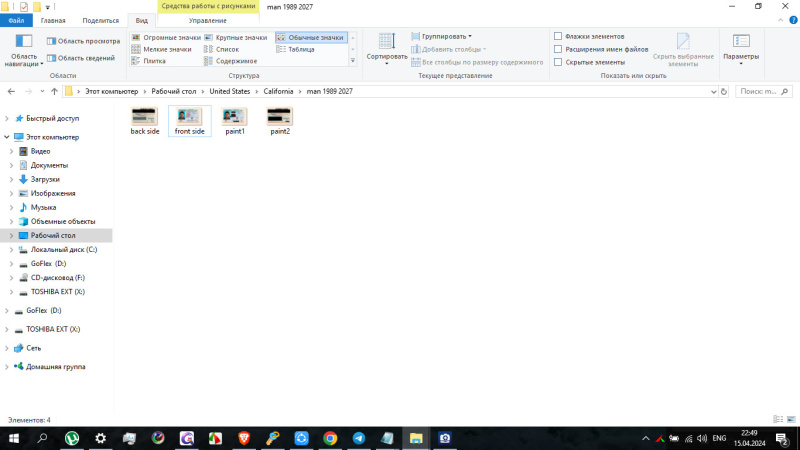Expand Local Disk (C:) tree node
The image size is (800, 450).
click(x=12, y=249)
